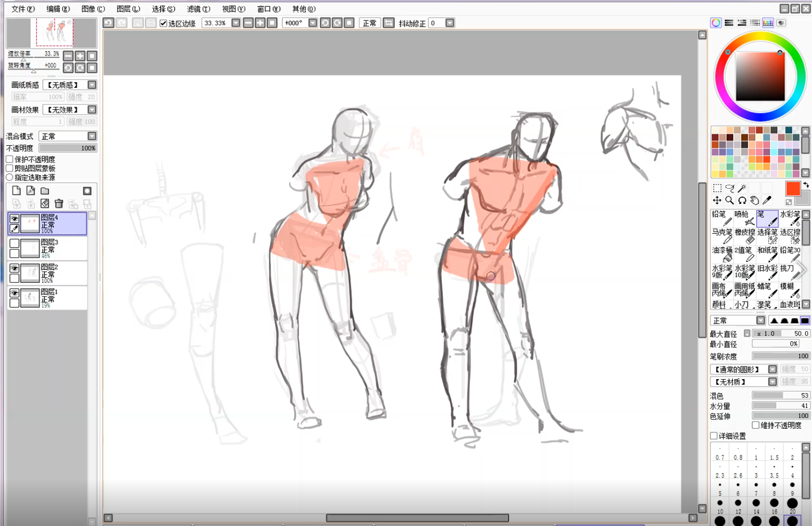Screen dimensions: 812x526
Task: Select the rotate view tool
Action: (x=742, y=200)
